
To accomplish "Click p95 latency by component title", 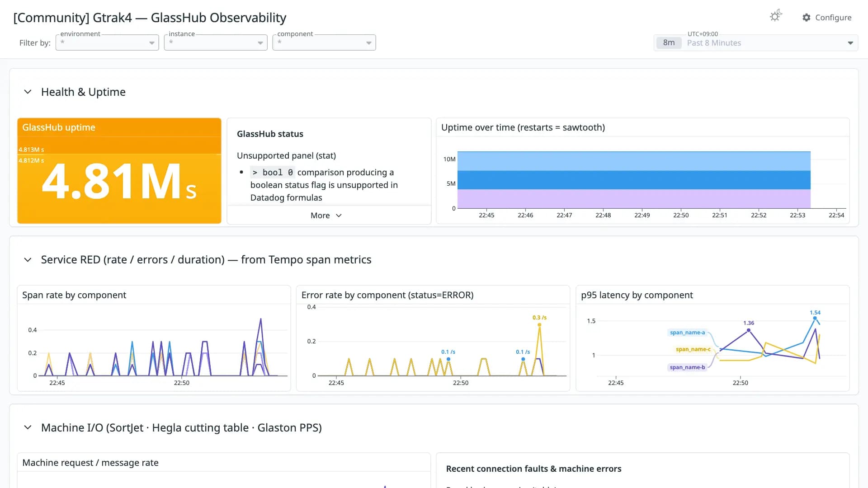I will point(637,295).
